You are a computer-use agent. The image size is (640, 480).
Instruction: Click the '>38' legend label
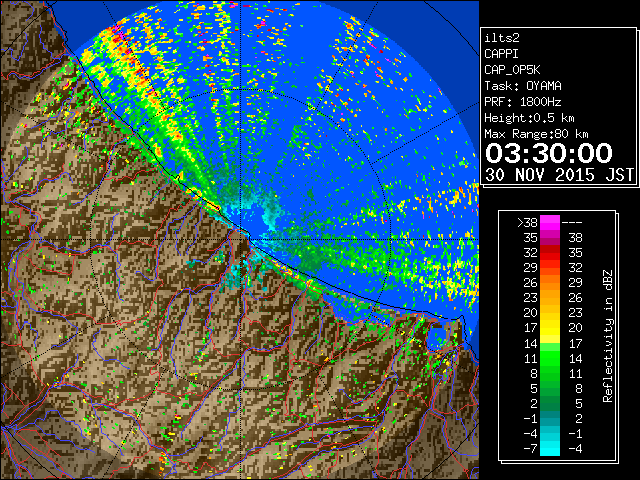click(x=527, y=222)
